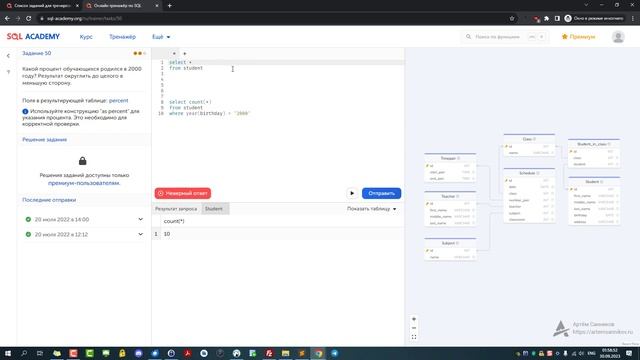Collapse the task panel with back chevron
This screenshot has width=640, height=360.
tap(8, 56)
